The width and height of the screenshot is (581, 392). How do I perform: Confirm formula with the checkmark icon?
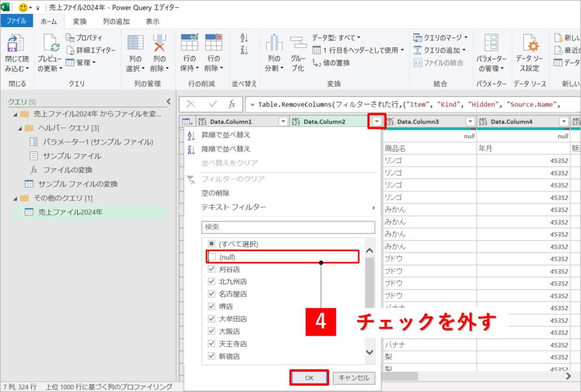(213, 104)
